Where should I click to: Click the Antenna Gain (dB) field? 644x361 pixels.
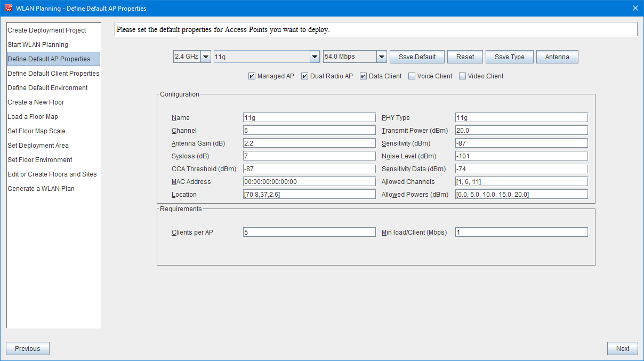(309, 143)
